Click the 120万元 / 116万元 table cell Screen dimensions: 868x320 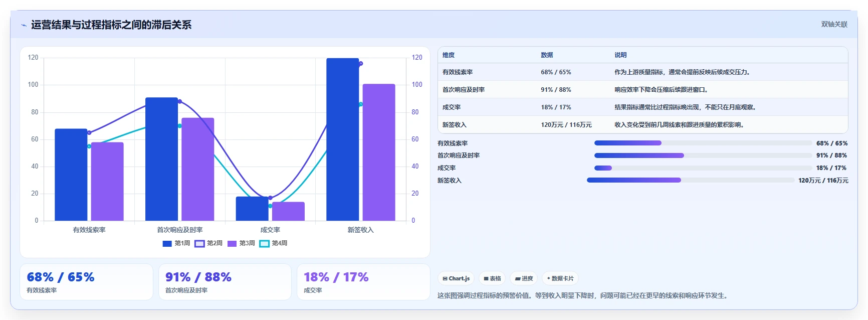coord(566,125)
